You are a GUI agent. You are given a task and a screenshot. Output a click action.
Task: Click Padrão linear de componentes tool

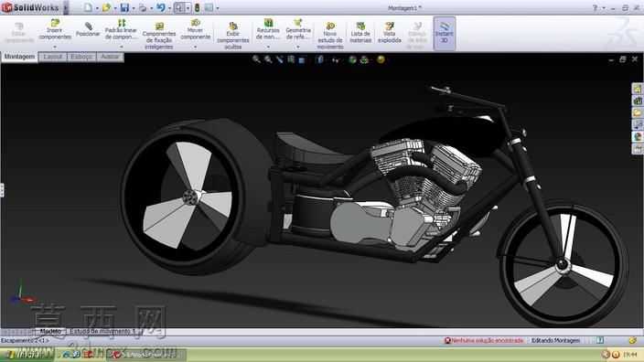121,29
